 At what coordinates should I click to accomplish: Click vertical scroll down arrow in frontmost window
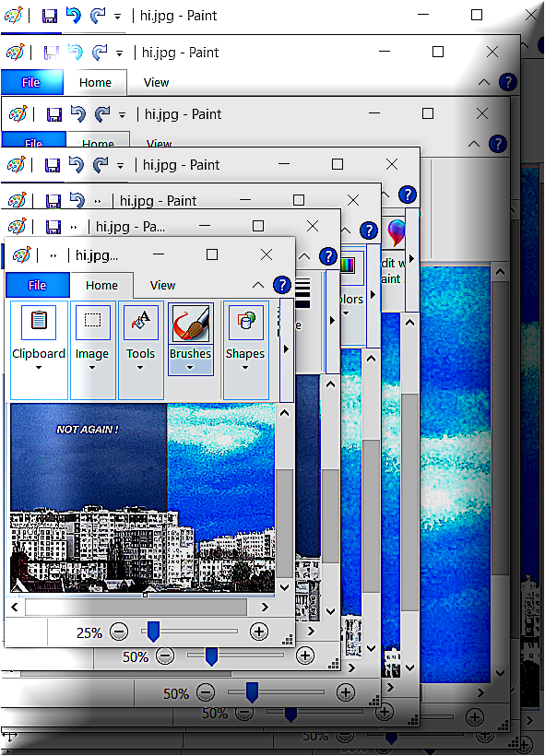[x=284, y=587]
